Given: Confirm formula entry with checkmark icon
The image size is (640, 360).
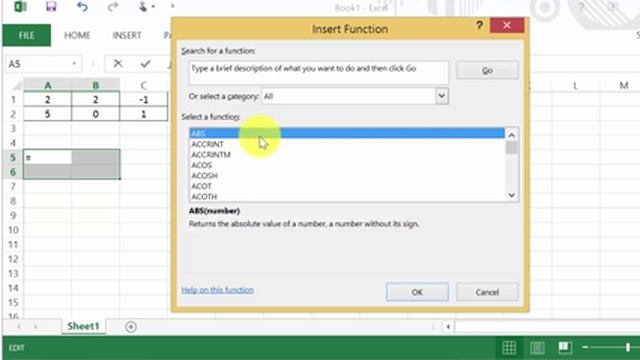Looking at the screenshot, I should click(145, 63).
